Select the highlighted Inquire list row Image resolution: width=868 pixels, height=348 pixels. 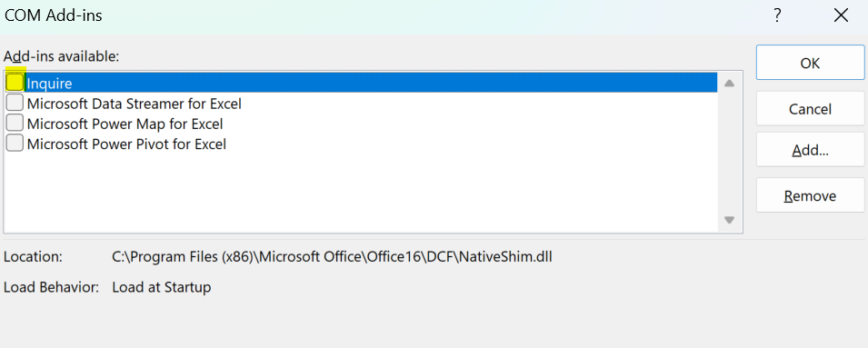361,83
